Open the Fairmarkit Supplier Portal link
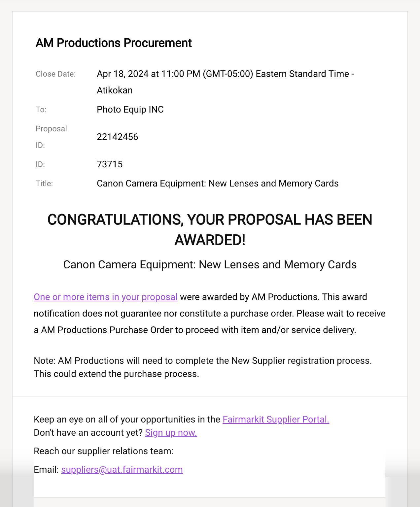 [x=276, y=420]
